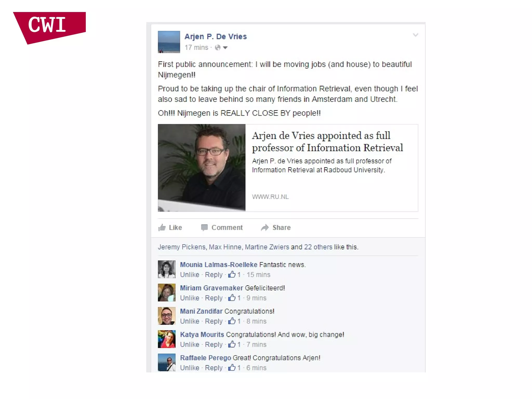Open Jeremy Pickens profile link
The width and height of the screenshot is (532, 399).
182,247
